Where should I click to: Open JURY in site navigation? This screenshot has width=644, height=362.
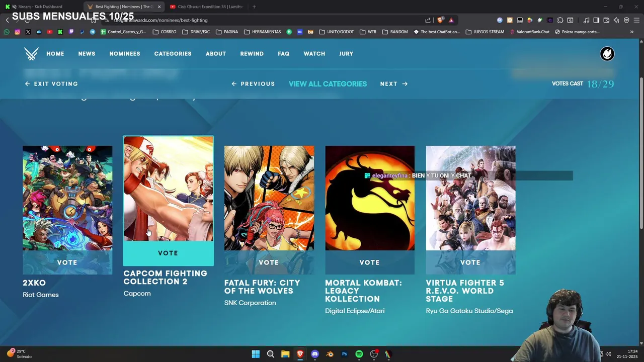346,54
